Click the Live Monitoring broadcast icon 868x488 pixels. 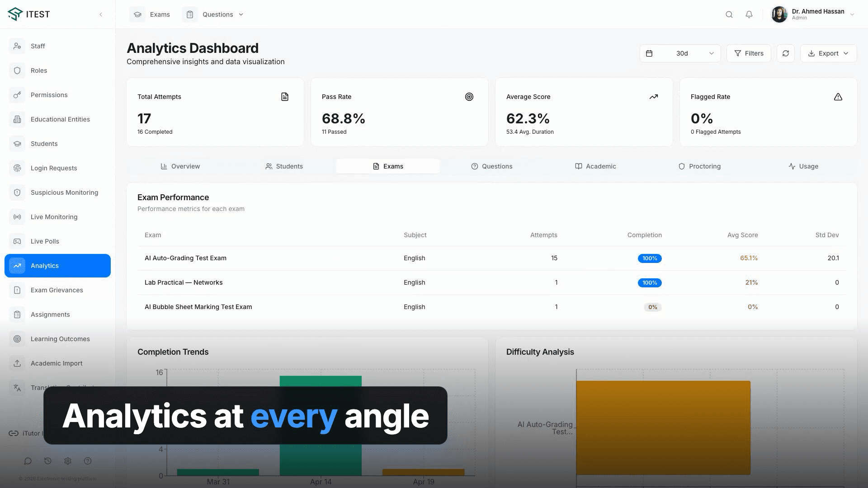point(17,217)
